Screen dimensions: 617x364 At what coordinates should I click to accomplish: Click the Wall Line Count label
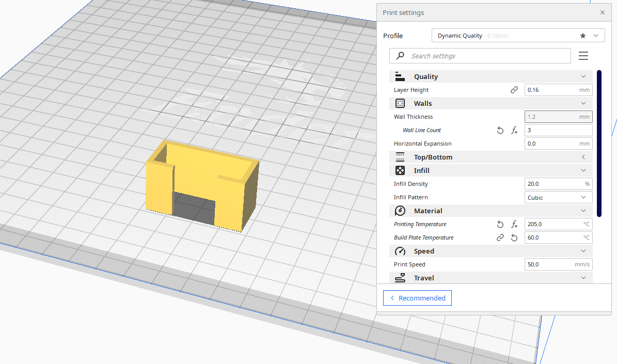421,130
